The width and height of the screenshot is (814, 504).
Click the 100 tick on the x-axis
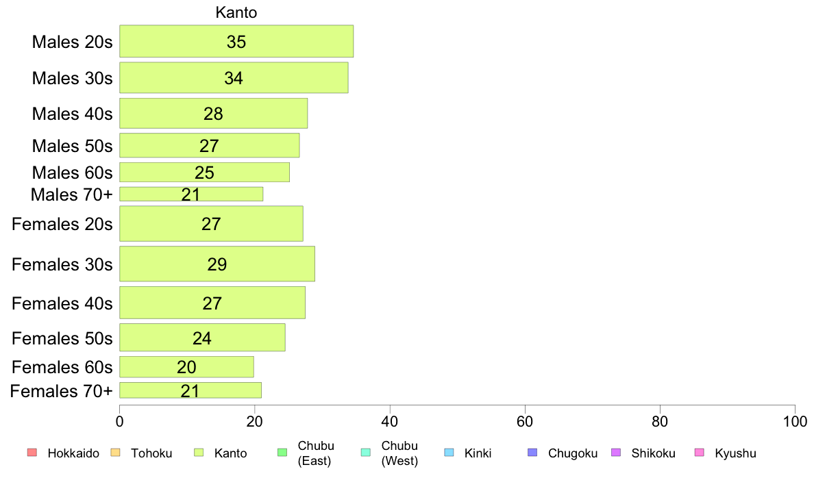click(x=795, y=421)
